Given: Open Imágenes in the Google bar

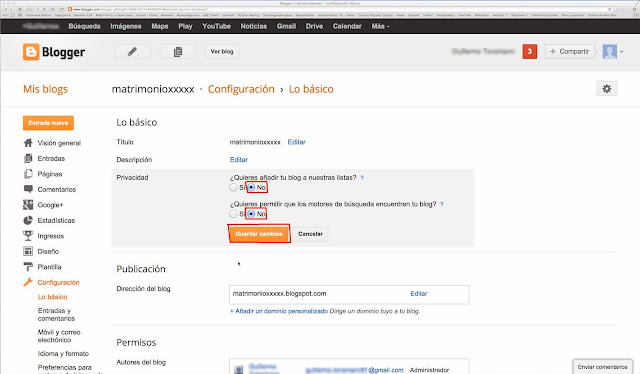Looking at the screenshot, I should click(x=126, y=26).
